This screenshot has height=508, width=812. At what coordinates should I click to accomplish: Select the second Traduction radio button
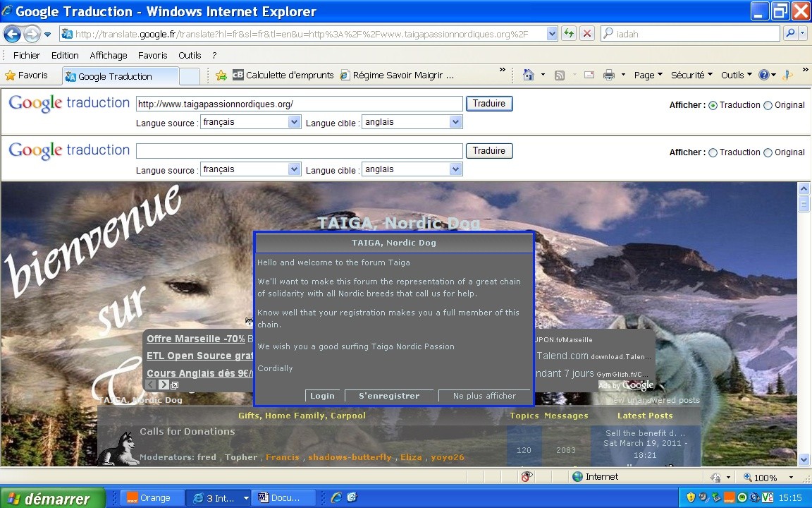713,152
